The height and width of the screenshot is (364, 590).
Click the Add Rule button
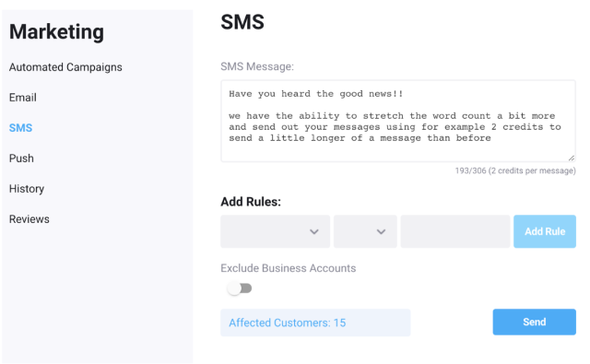[545, 231]
